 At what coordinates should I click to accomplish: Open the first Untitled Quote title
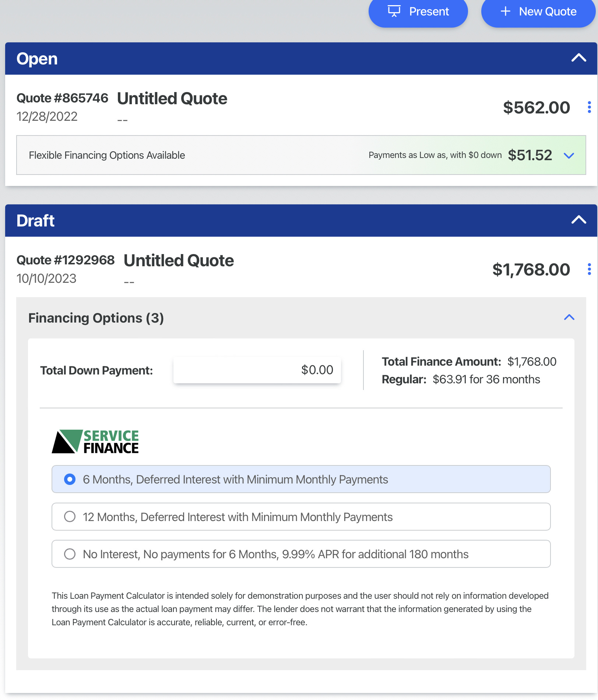pyautogui.click(x=172, y=99)
